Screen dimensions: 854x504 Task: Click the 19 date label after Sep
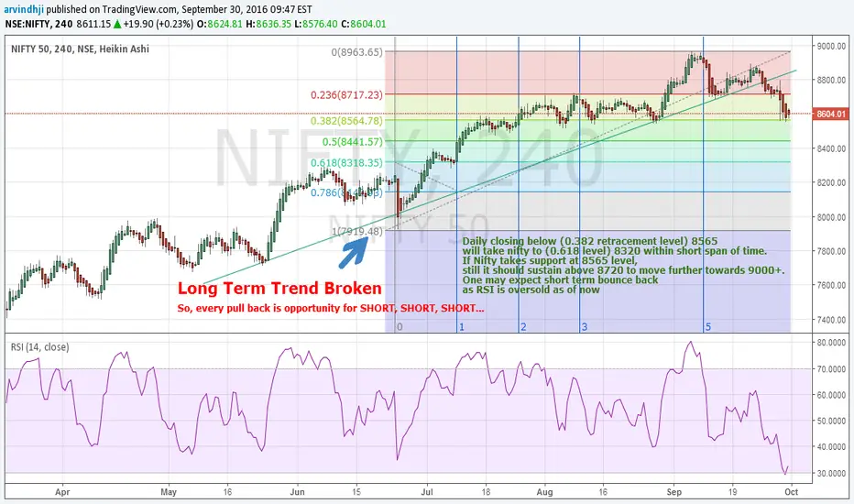pyautogui.click(x=733, y=492)
